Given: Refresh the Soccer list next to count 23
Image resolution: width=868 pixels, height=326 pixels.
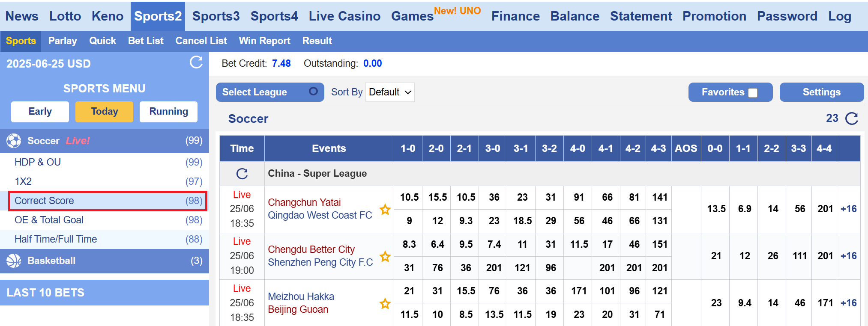Looking at the screenshot, I should point(852,119).
